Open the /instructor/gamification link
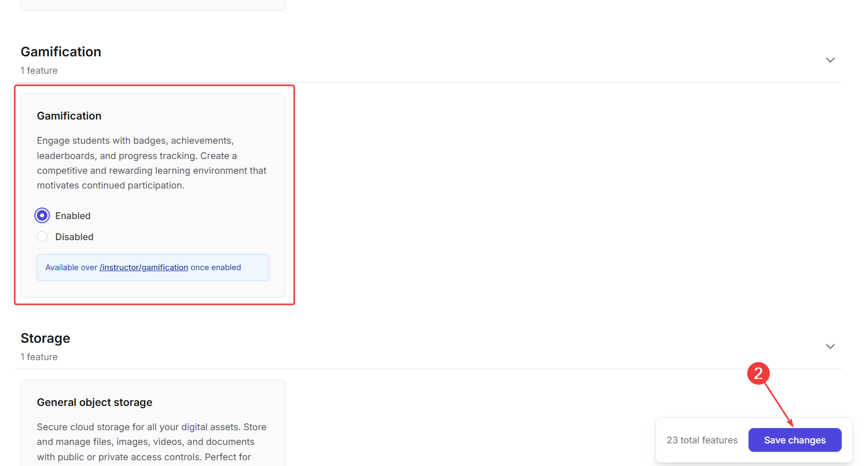The height and width of the screenshot is (466, 868). (144, 267)
